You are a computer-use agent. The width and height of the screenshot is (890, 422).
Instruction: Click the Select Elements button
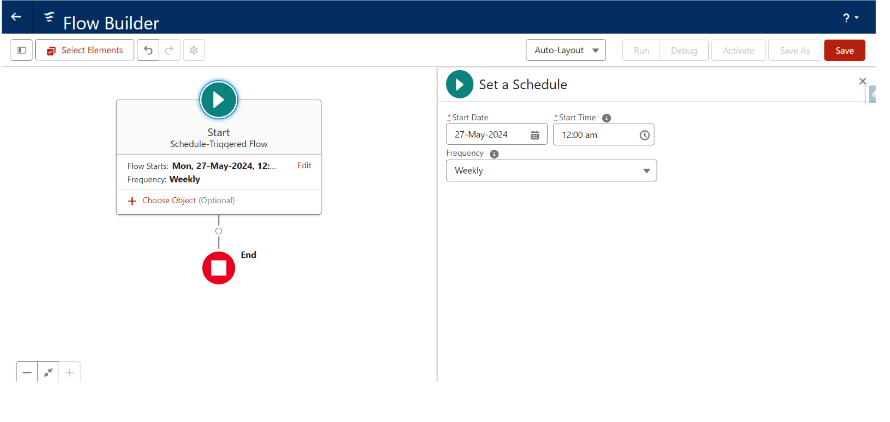(85, 50)
